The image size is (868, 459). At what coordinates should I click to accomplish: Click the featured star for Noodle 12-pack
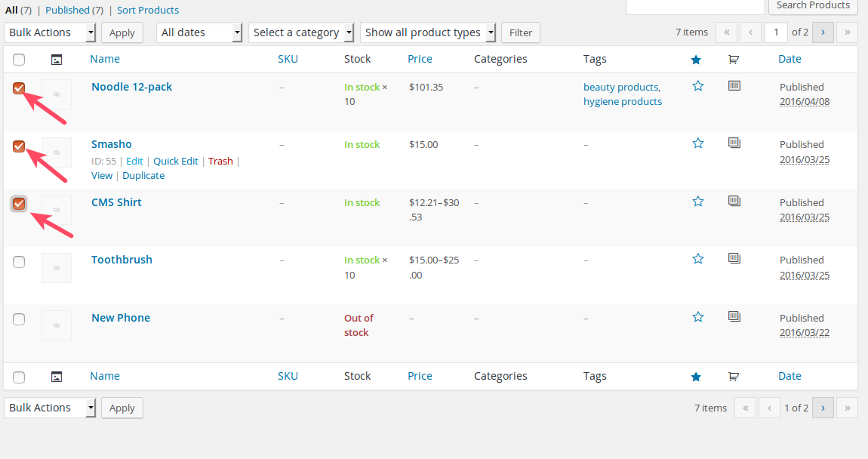click(x=698, y=86)
